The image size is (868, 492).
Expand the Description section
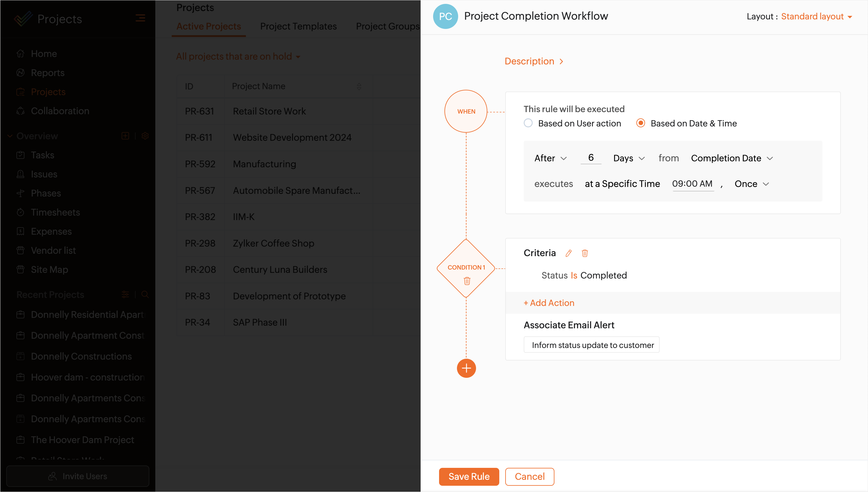click(534, 61)
